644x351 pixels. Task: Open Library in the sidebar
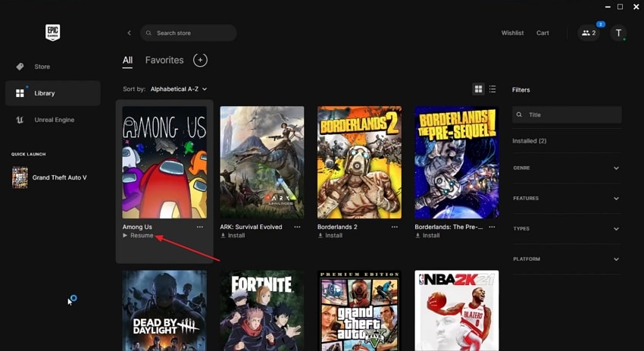52,93
